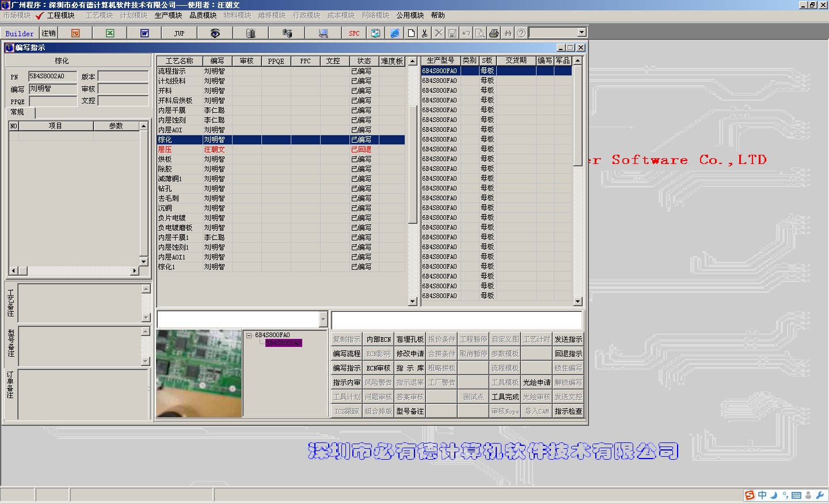Click the computer terminal icon in toolbar
The height and width of the screenshot is (504, 829).
[323, 33]
